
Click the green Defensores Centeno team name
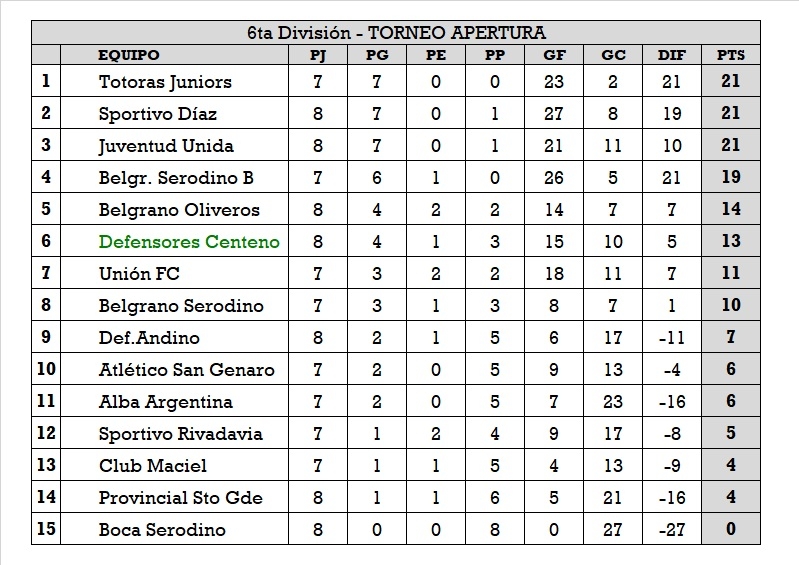[189, 242]
